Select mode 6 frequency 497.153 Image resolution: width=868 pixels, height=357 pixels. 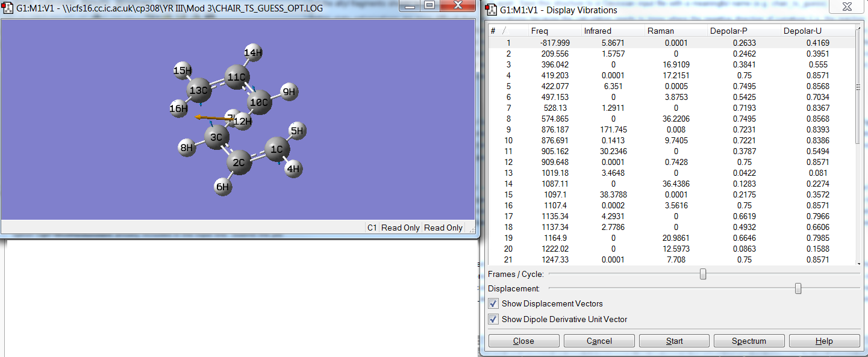(x=672, y=97)
